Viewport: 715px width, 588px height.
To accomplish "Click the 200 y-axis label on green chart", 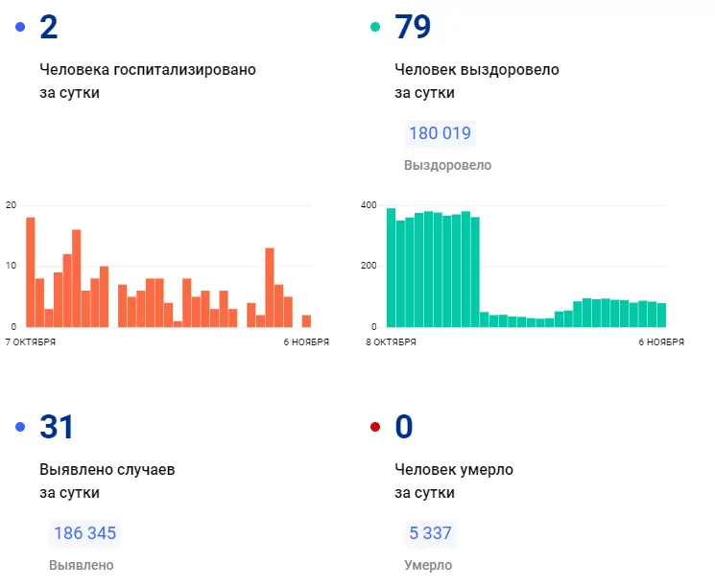I will 369,266.
